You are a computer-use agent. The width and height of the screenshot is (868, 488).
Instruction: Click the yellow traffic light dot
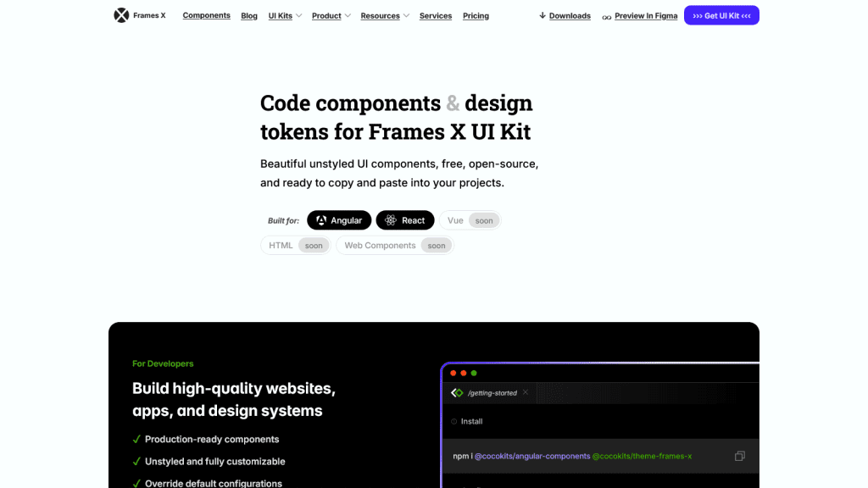(x=463, y=374)
